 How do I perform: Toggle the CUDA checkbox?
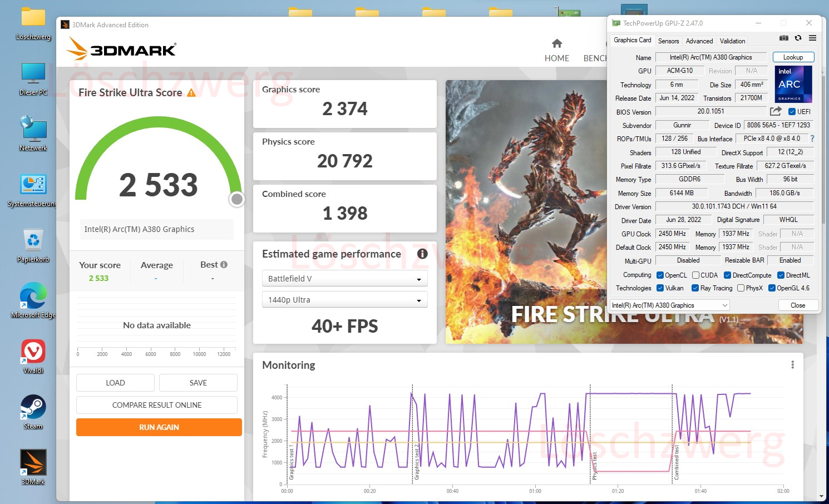(695, 275)
